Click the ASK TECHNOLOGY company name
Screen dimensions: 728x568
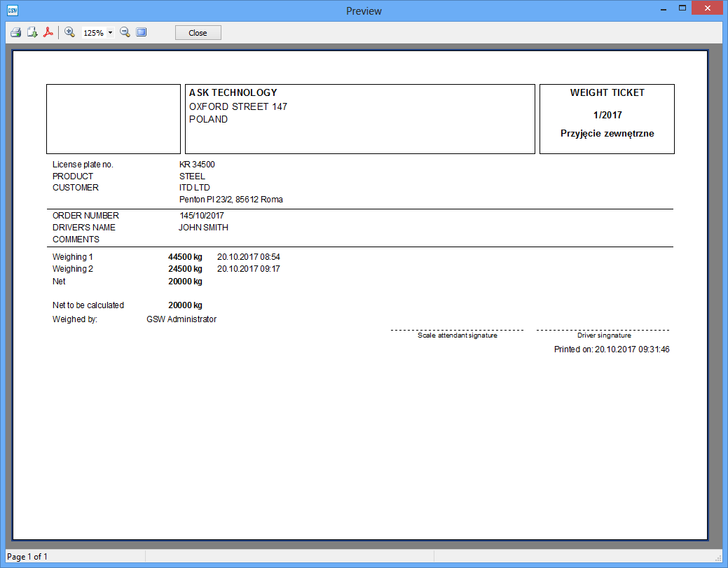(233, 92)
